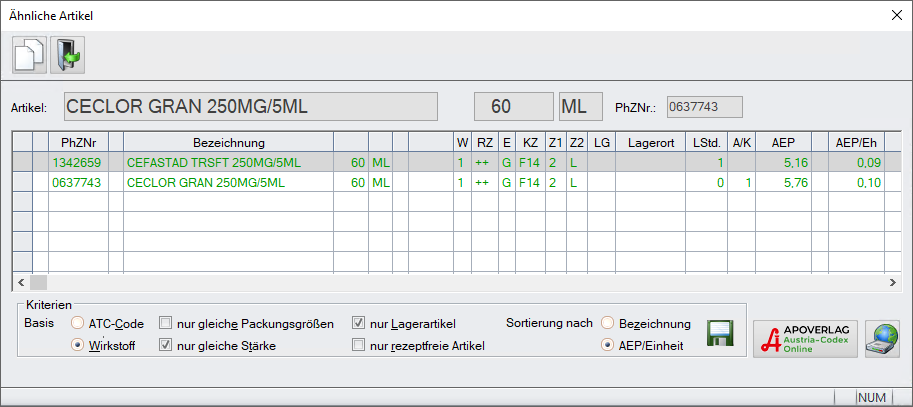Click the Z1 column header
This screenshot has height=407, width=913.
pos(556,143)
